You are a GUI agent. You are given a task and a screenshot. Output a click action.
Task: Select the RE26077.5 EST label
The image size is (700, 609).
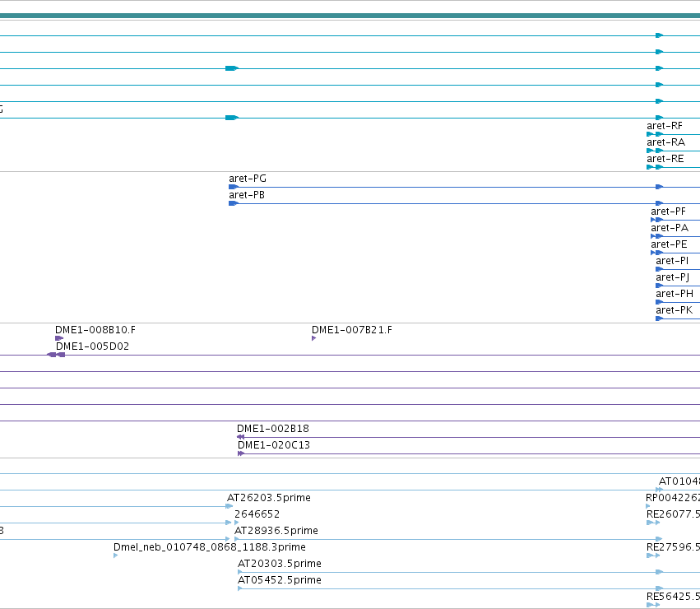pyautogui.click(x=673, y=514)
